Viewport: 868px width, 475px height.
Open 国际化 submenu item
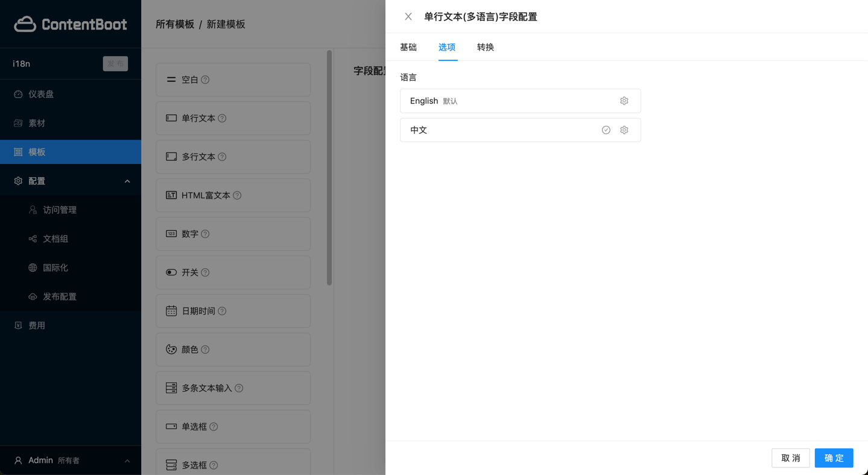[71, 268]
